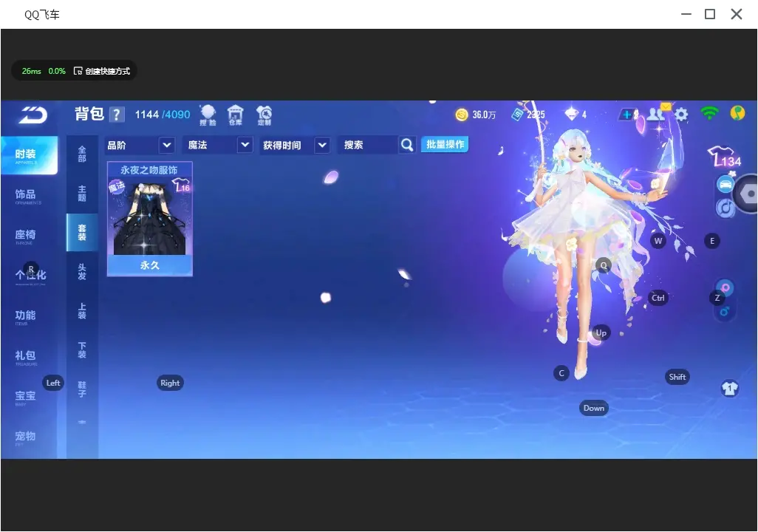
Task: Select the 个性化 personalization tab
Action: tap(30, 275)
